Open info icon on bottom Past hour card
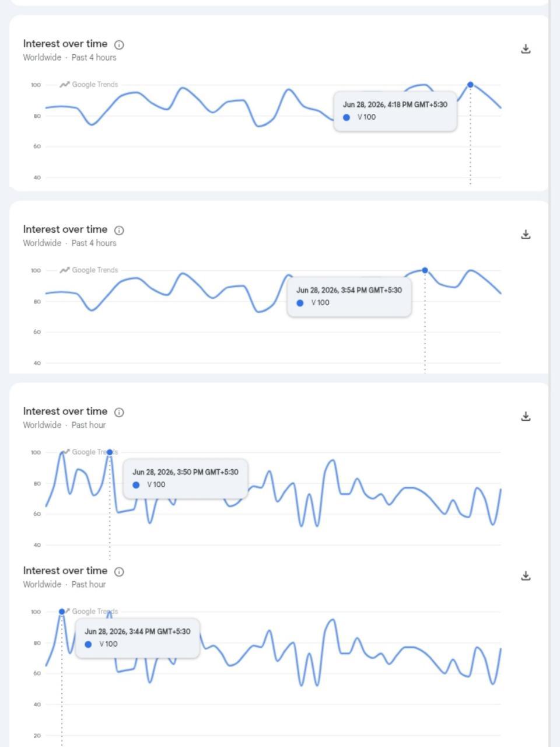This screenshot has width=560, height=747. (x=119, y=571)
